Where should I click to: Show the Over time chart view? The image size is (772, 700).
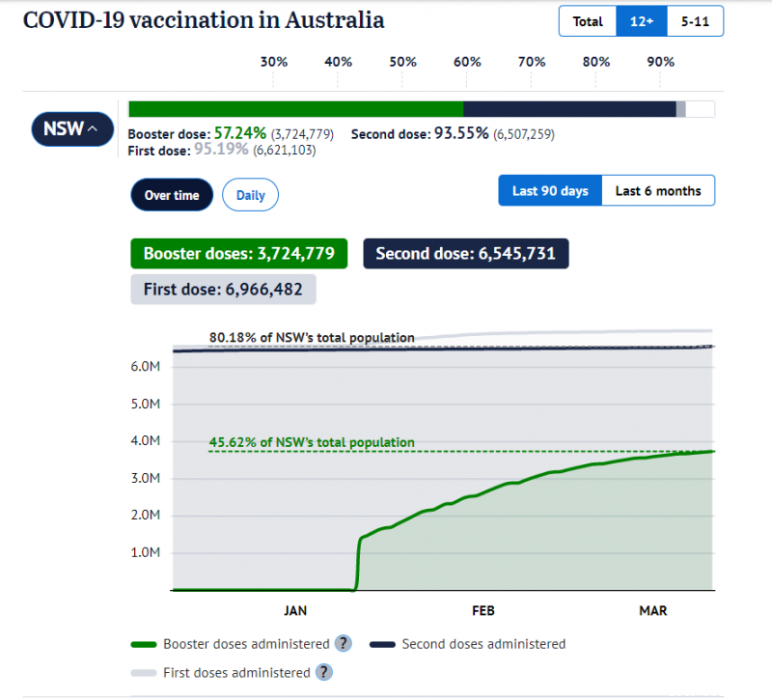[x=172, y=195]
